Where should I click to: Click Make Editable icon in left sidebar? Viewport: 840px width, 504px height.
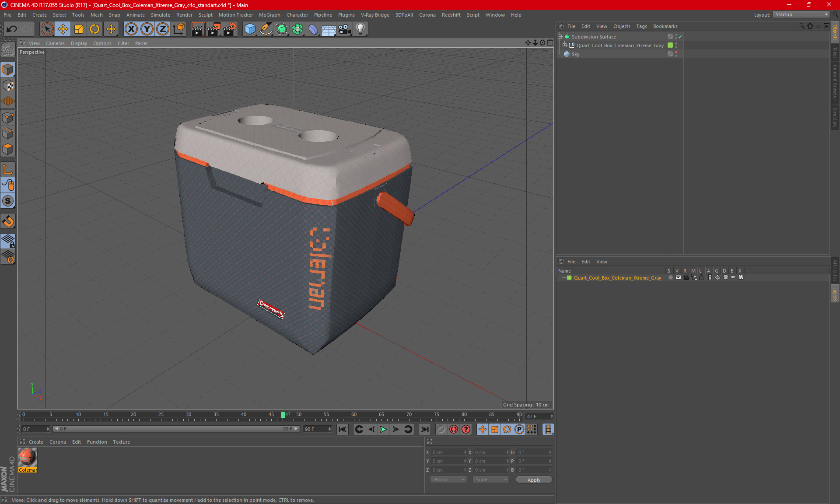click(8, 50)
